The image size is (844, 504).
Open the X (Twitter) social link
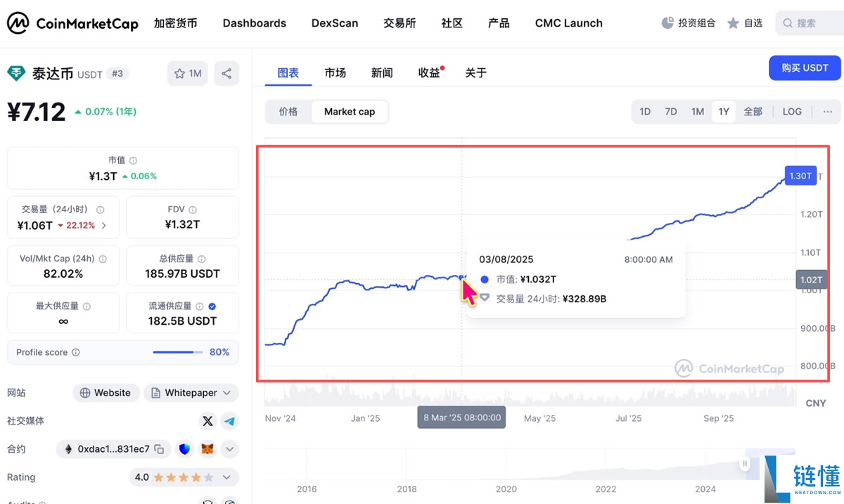tap(207, 421)
